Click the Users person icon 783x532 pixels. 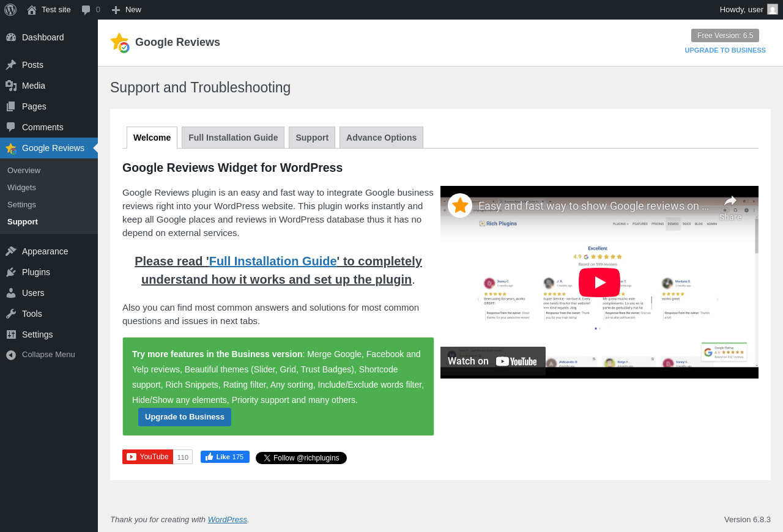[x=11, y=293]
